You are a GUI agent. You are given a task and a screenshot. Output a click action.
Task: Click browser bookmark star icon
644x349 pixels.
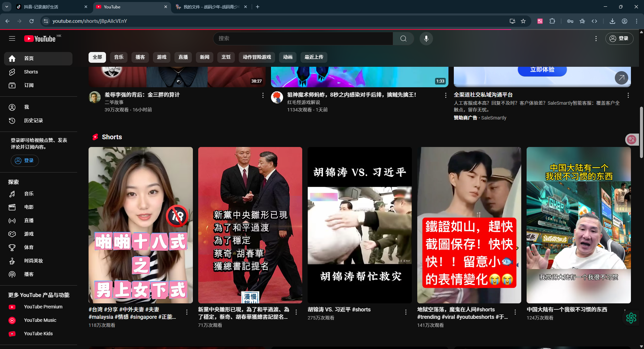[523, 21]
